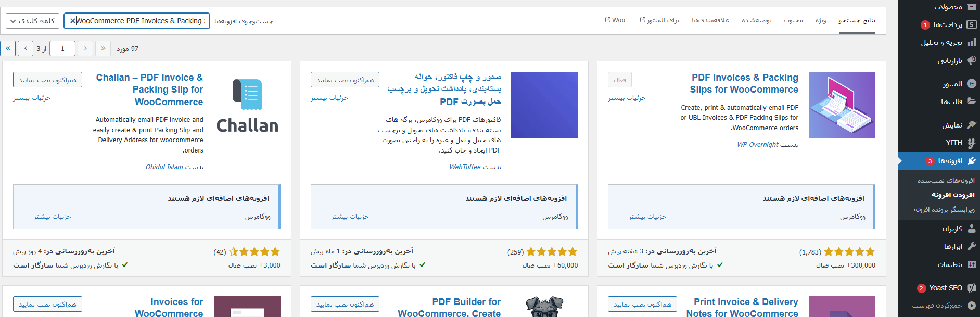Install Invoices for WooCommerce plugin now
Image resolution: width=980 pixels, height=317 pixels.
coord(47,304)
